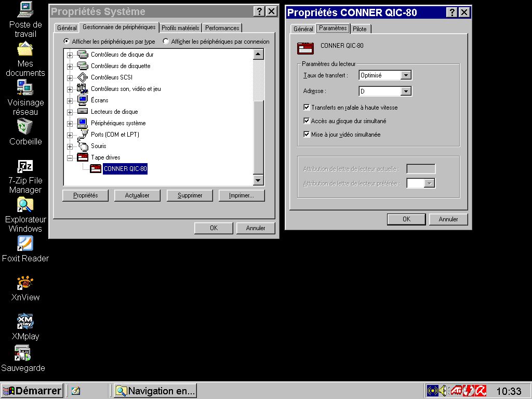Select the Explorateur Windows shortcut icon
This screenshot has height=399, width=532.
pyautogui.click(x=25, y=205)
